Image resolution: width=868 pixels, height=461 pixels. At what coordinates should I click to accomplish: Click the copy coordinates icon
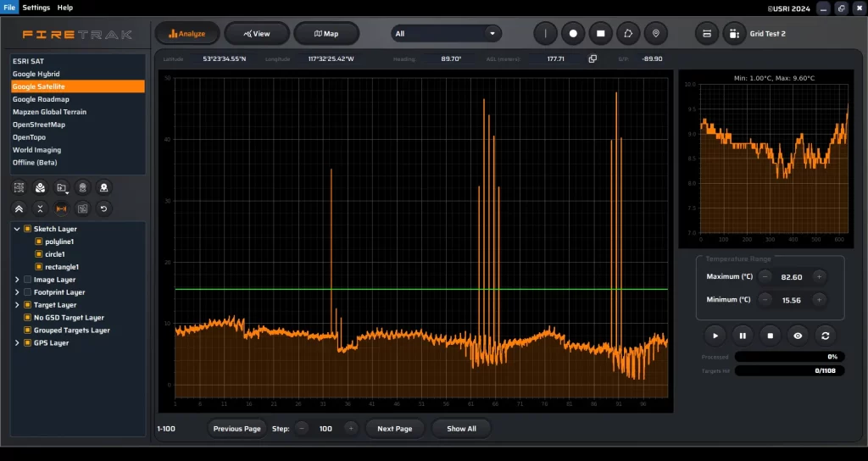(x=593, y=58)
